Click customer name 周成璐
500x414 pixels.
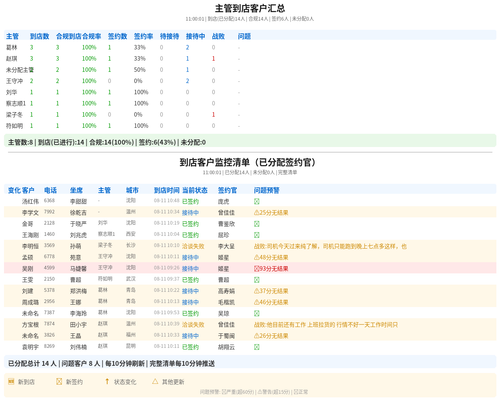click(x=30, y=302)
